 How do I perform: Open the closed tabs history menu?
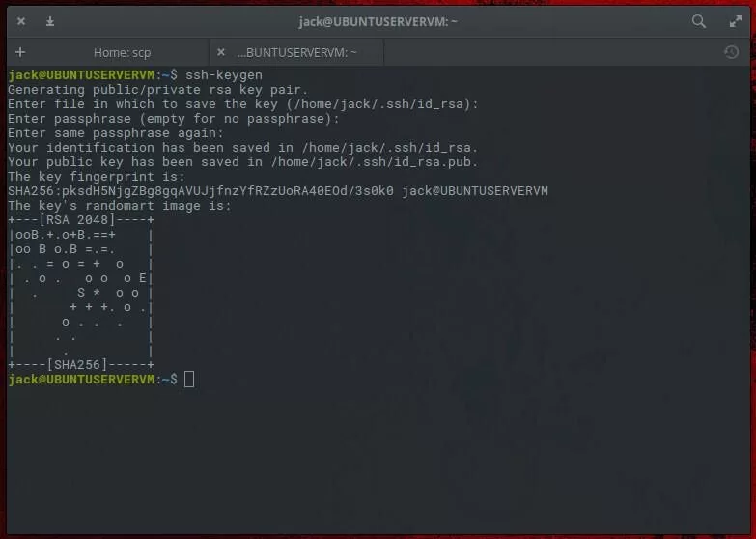(x=731, y=52)
